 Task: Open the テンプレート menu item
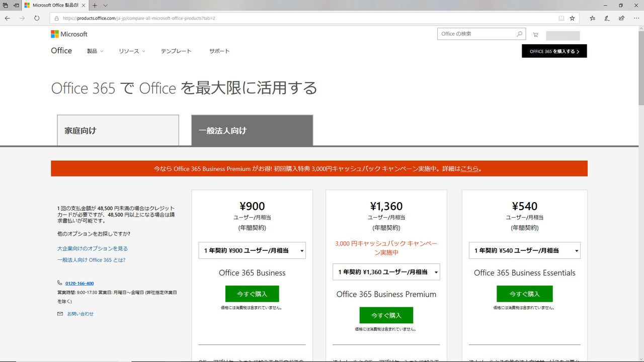(176, 51)
